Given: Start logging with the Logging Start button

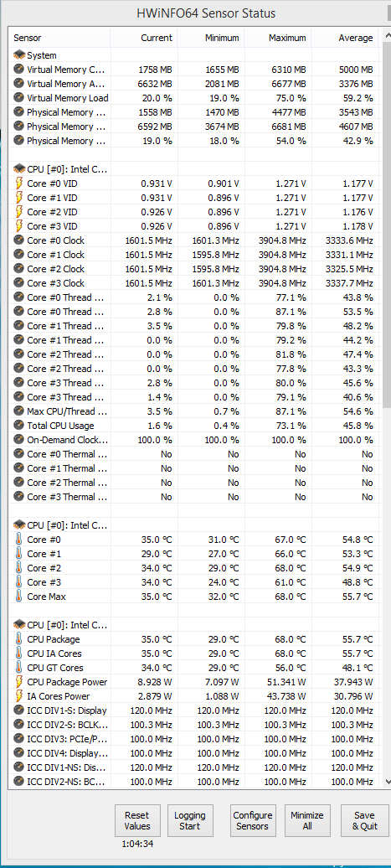Looking at the screenshot, I should click(x=190, y=820).
